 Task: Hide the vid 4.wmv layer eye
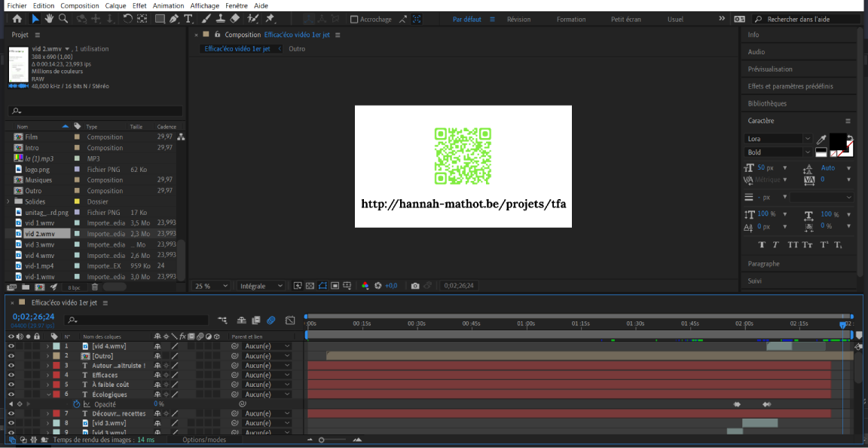tap(11, 346)
